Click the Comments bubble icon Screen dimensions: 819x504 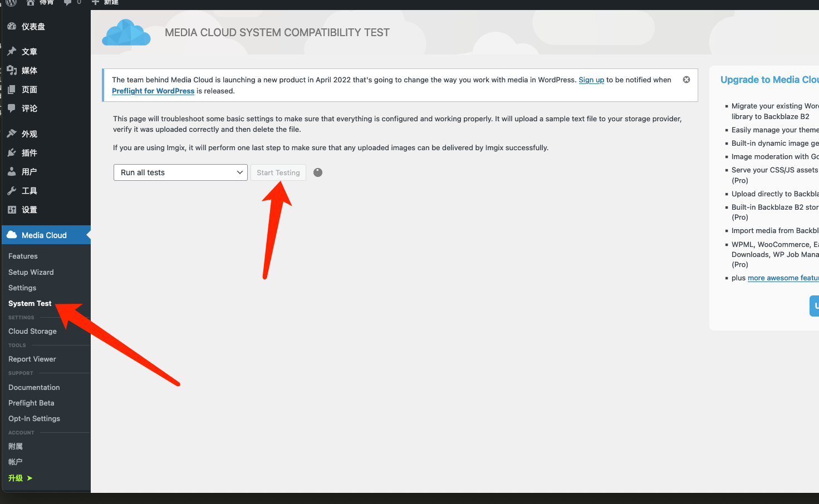pos(12,108)
